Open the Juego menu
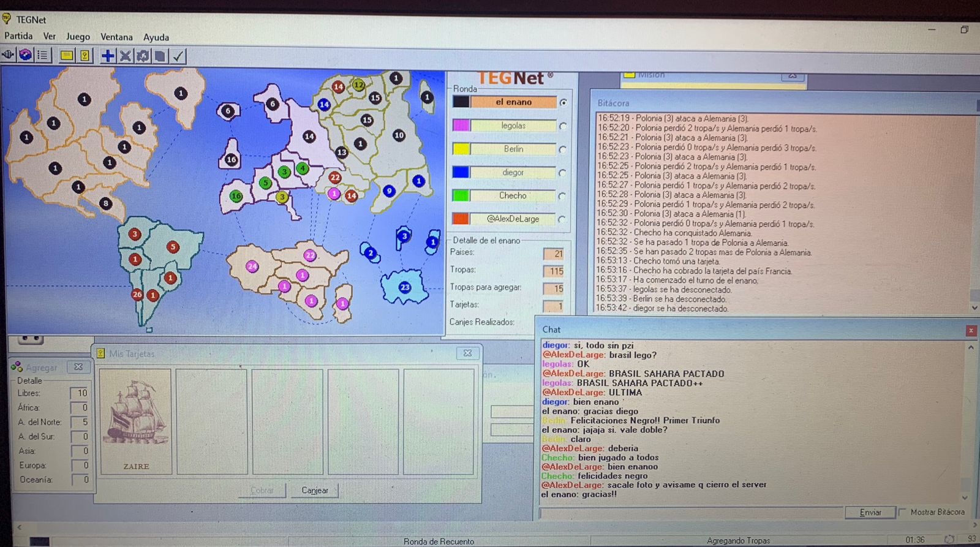980x547 pixels. coord(78,37)
